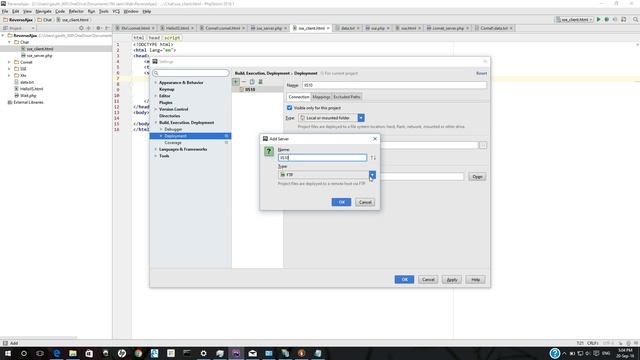The height and width of the screenshot is (360, 640).
Task: Start debugging with the green bug icon
Action: coord(607,20)
